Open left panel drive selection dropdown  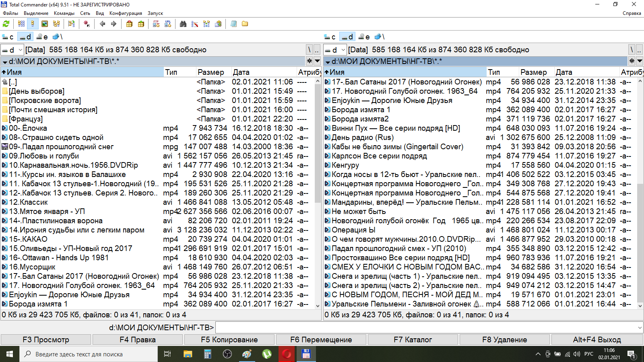(x=12, y=50)
